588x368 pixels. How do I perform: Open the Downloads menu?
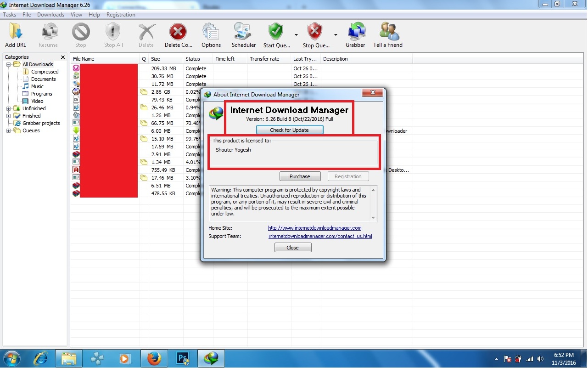[50, 15]
